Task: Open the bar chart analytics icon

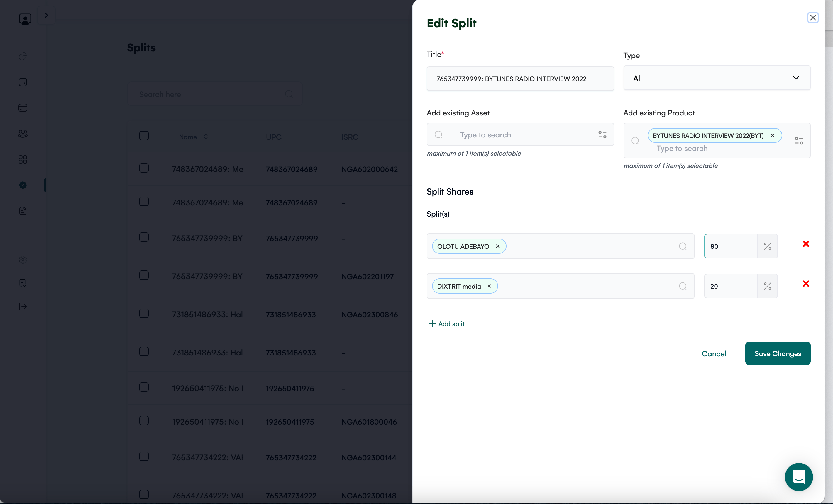Action: click(23, 82)
